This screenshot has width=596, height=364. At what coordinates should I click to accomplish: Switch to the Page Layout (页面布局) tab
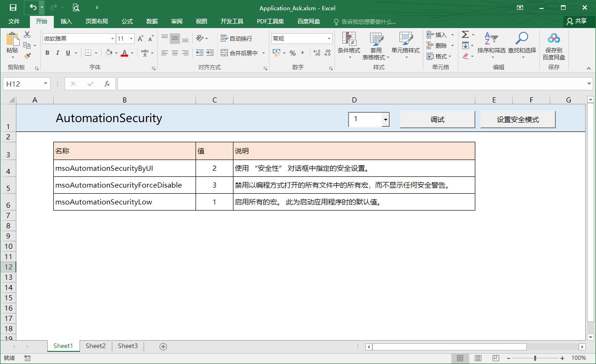click(97, 22)
